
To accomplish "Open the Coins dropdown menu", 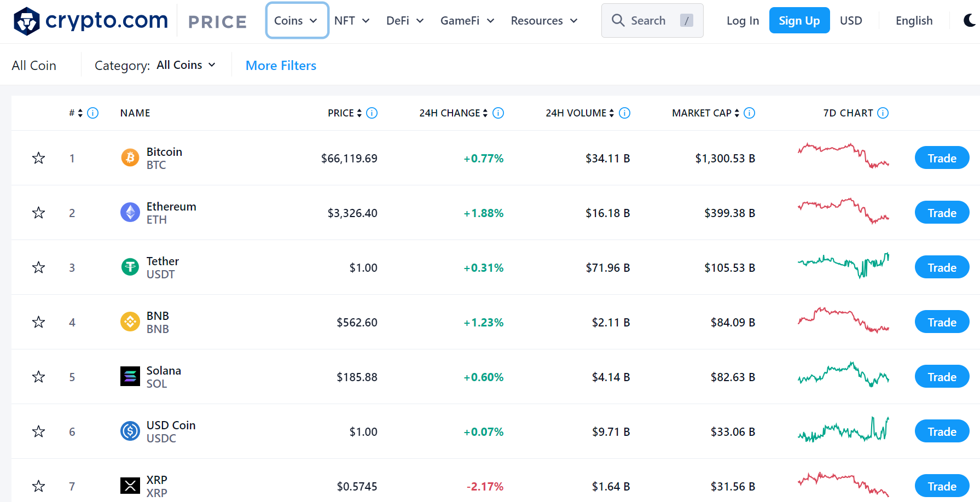I will (297, 20).
